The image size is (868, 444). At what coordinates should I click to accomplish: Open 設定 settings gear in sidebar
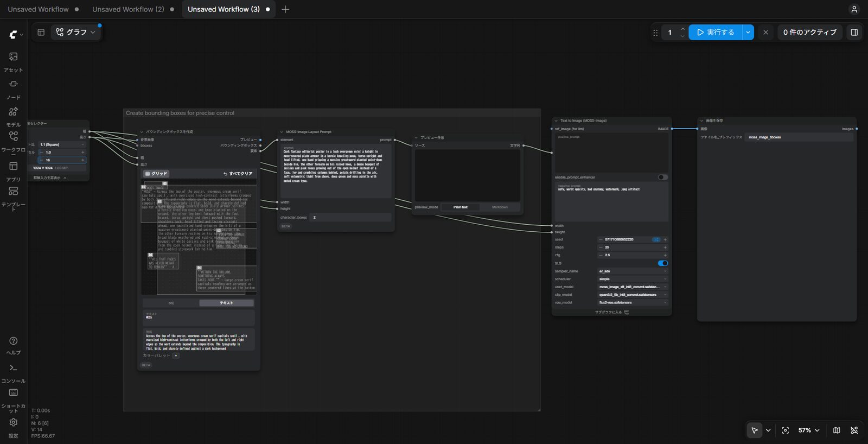click(13, 428)
